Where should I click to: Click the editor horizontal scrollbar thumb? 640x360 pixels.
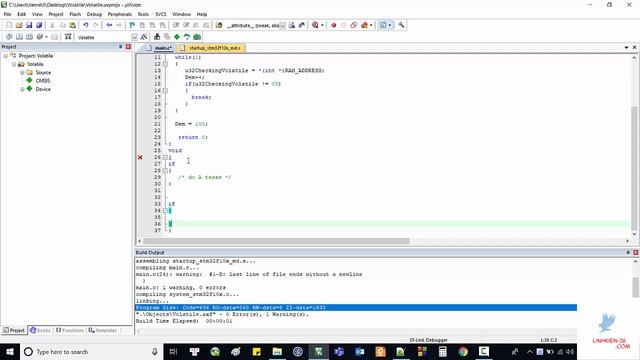click(x=276, y=241)
